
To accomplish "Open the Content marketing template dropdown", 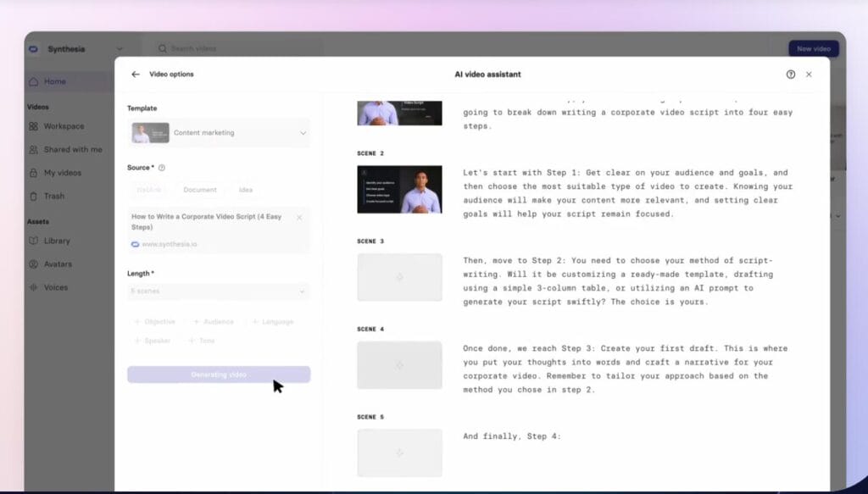I will tap(218, 134).
